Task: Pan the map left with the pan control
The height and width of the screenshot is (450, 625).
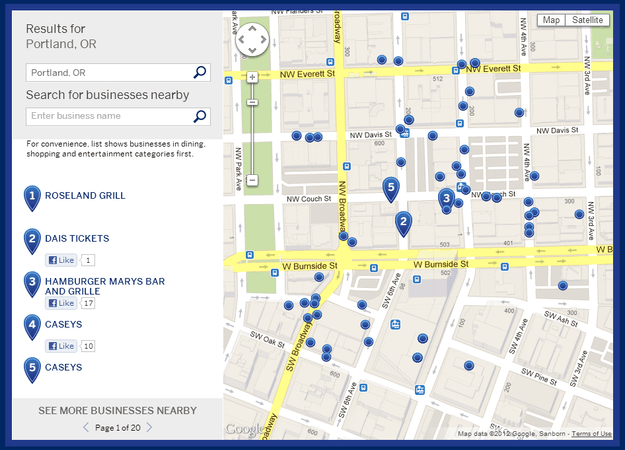Action: coord(241,39)
